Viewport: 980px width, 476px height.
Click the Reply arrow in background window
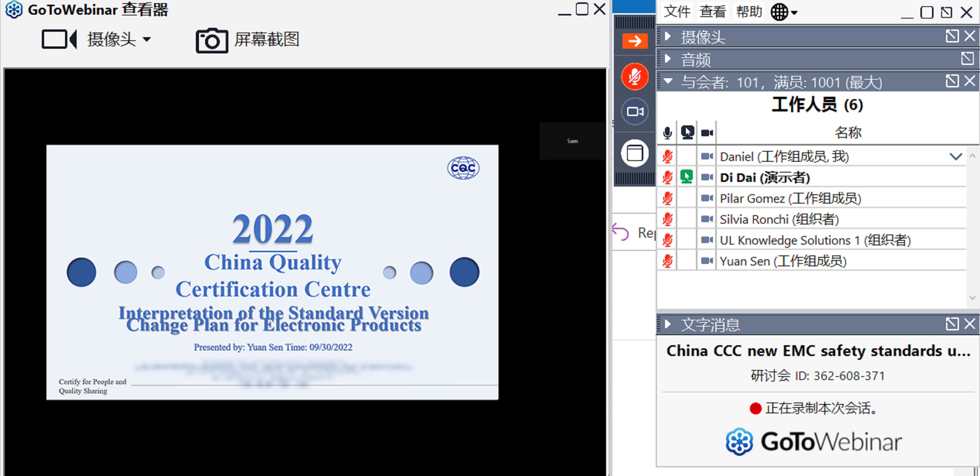tap(621, 232)
